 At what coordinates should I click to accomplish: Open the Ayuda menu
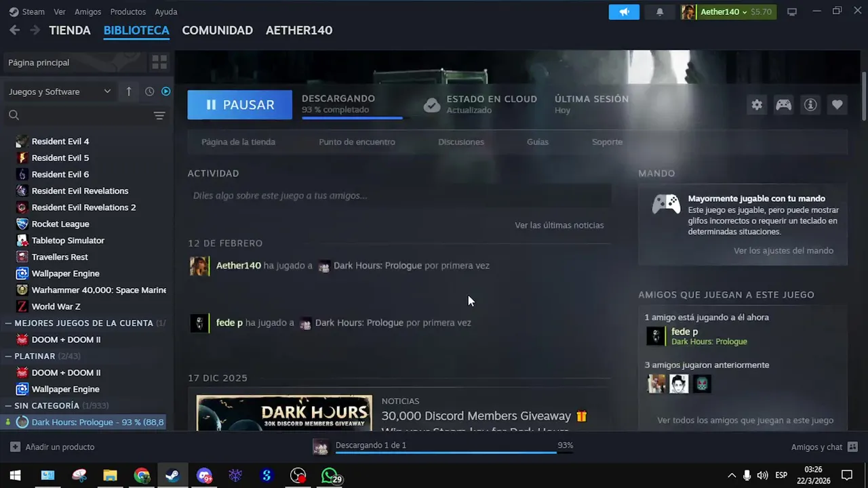coord(165,12)
